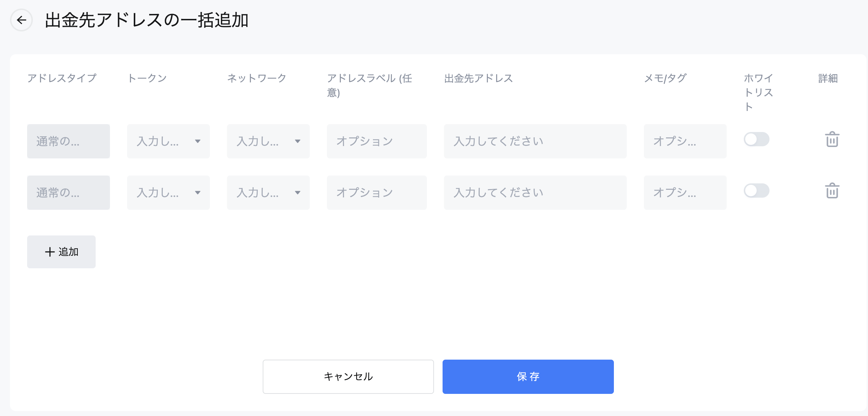Toggle whitelist switch in first row
The image size is (868, 416).
(x=756, y=139)
